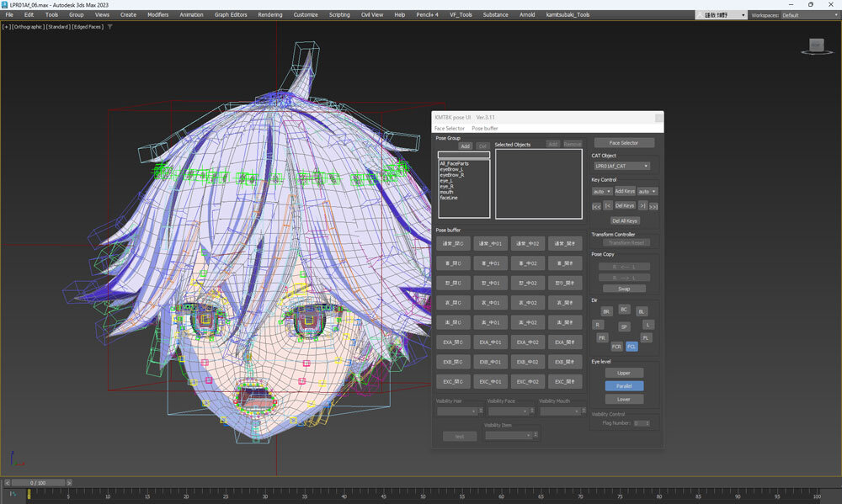Select SP direction toggle
This screenshot has height=504, width=842.
623,326
